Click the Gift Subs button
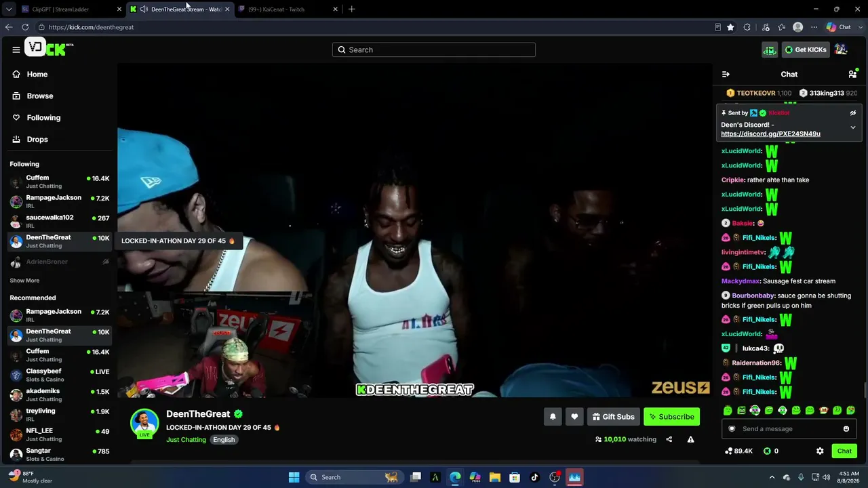Viewport: 868px width, 488px height. (613, 417)
